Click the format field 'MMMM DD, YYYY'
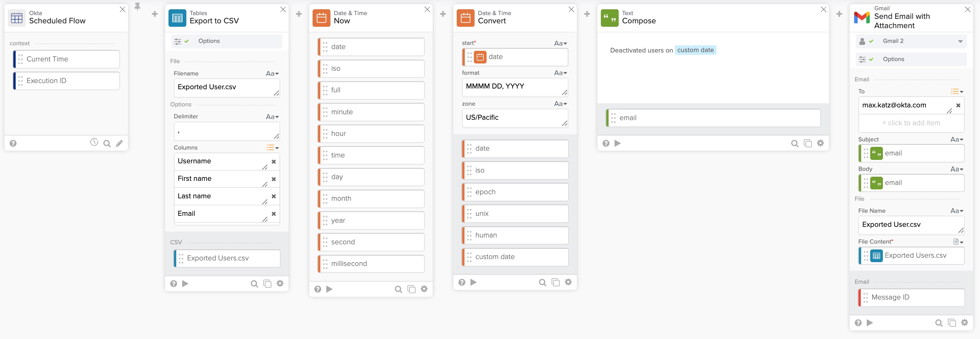The width and height of the screenshot is (980, 339). (x=515, y=87)
